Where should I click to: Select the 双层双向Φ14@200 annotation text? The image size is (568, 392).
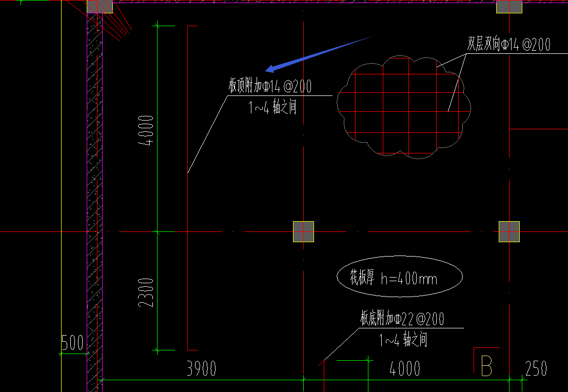pos(508,44)
